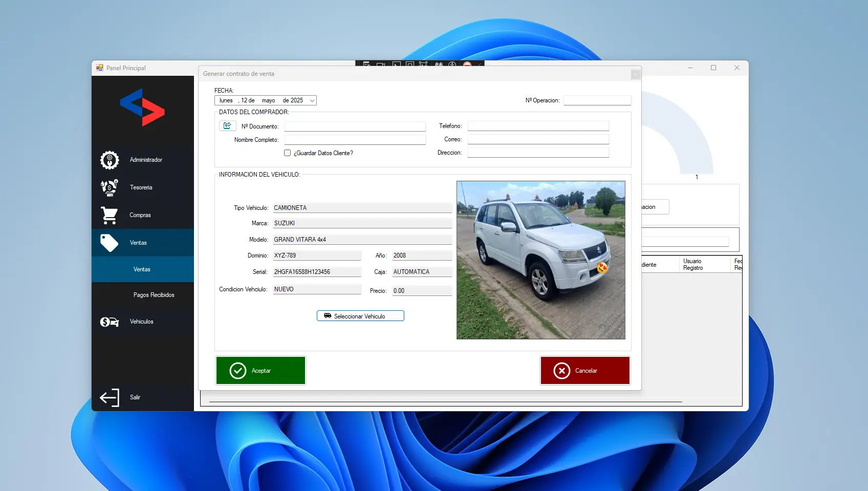Image resolution: width=868 pixels, height=491 pixels.
Task: Open Tesoreria via its money icon
Action: (110, 188)
